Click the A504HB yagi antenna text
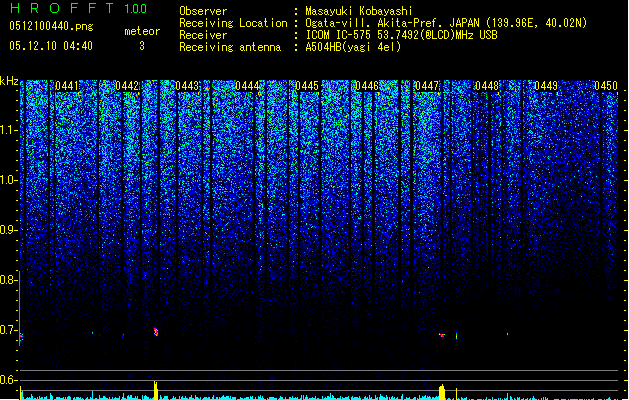Image resolution: width=629 pixels, height=400 pixels. [353, 47]
